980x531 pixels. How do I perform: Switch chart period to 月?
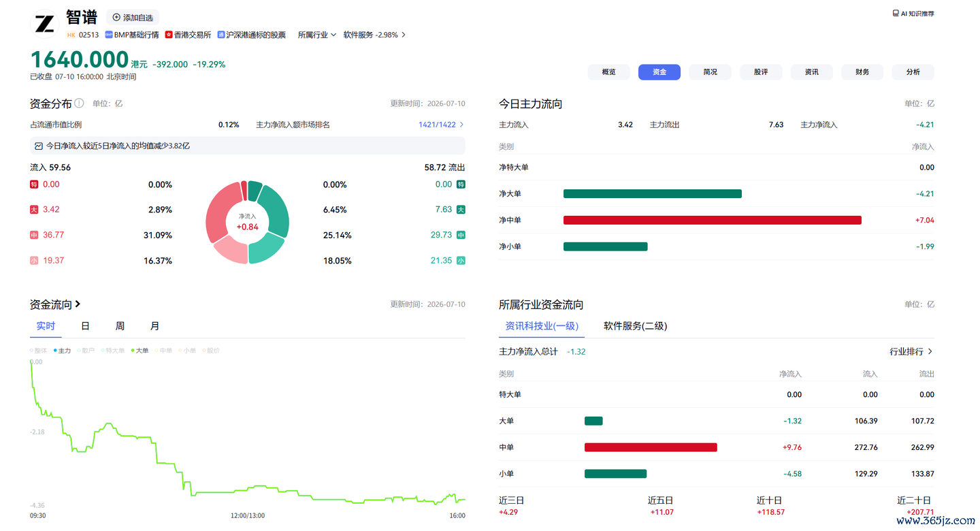point(154,326)
